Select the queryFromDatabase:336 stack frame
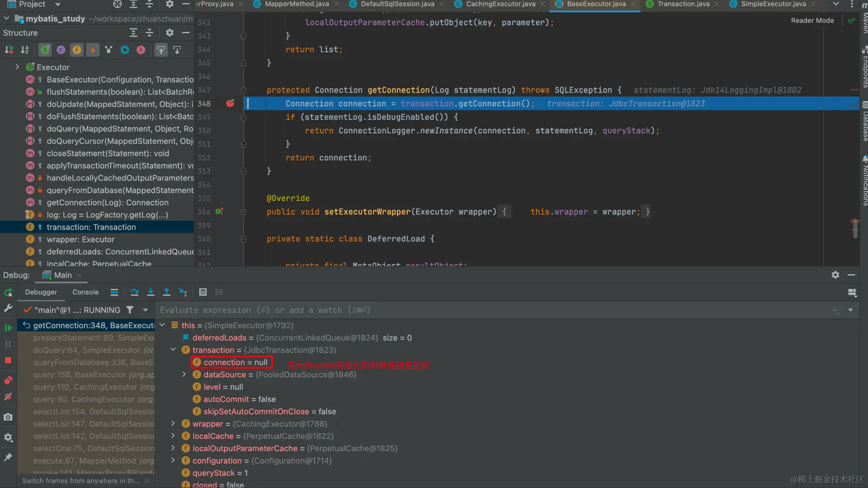This screenshot has width=868, height=488. (86, 363)
